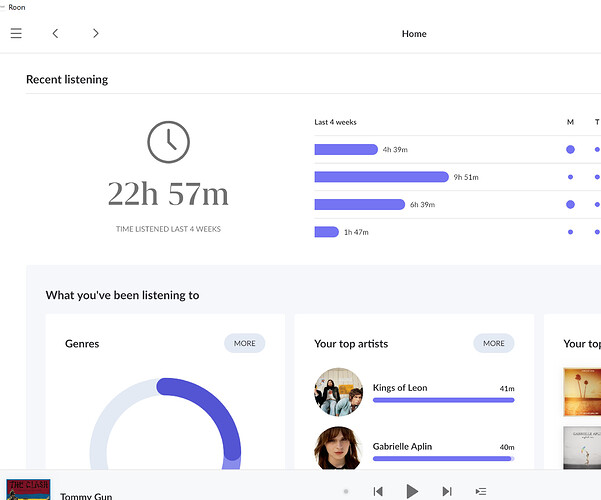601x500 pixels.
Task: Go forward with the right arrow
Action: tap(95, 33)
